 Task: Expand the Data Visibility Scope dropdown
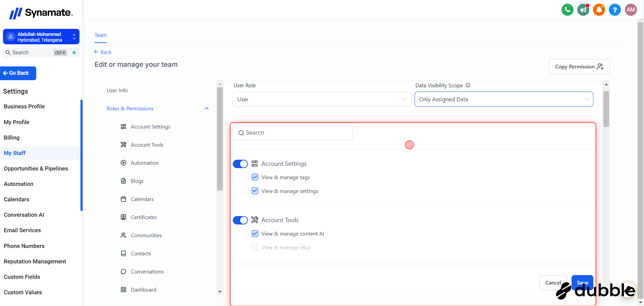pos(503,99)
